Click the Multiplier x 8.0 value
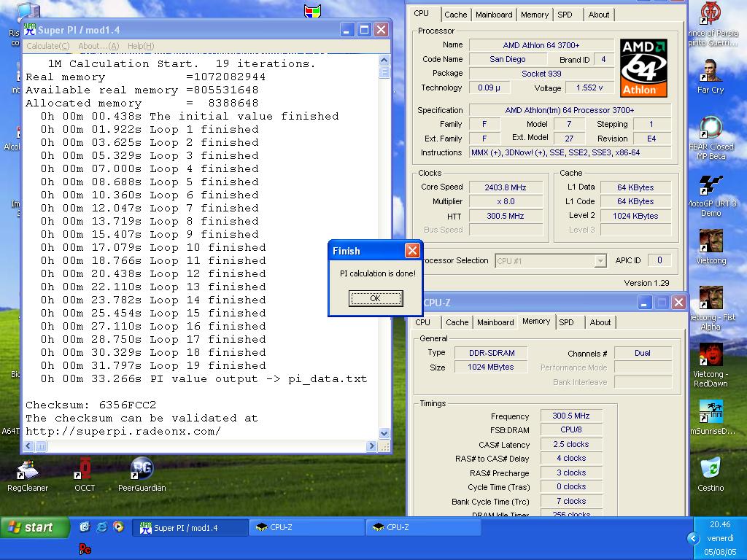This screenshot has height=560, width=747. point(506,201)
